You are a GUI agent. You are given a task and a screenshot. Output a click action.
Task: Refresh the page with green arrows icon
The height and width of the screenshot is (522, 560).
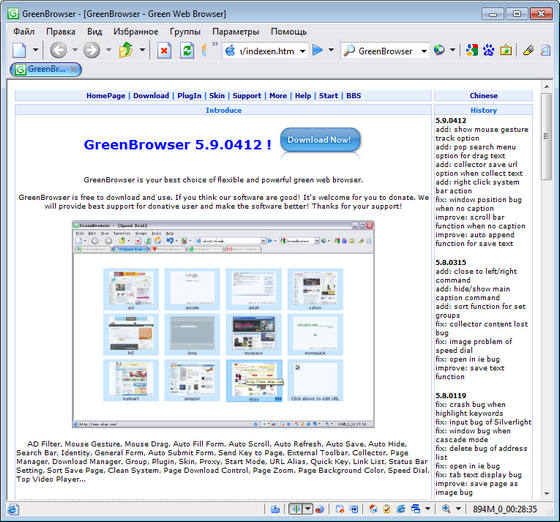[x=187, y=50]
